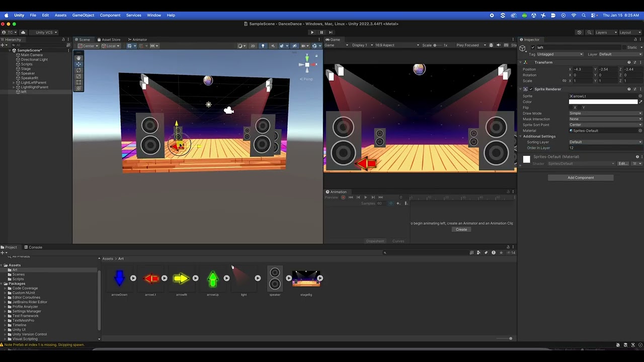Open the Color swatch in Sprite Renderer
Viewport: 644px width, 362px height.
click(603, 102)
